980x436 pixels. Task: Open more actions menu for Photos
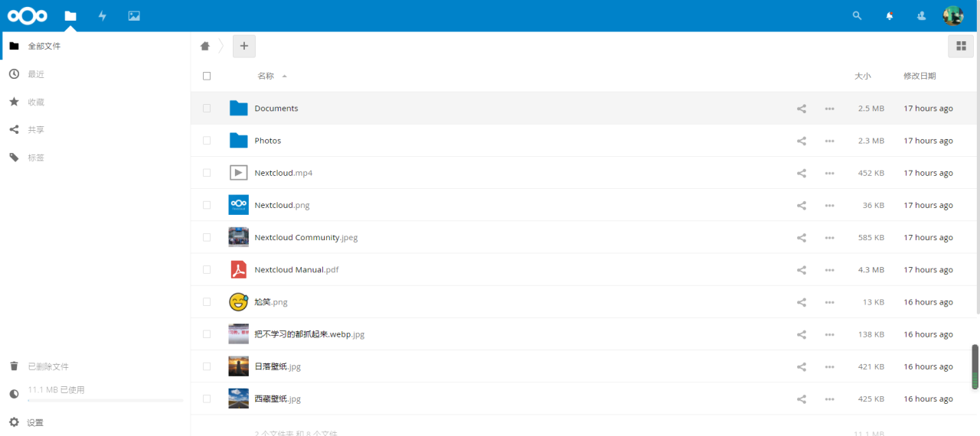(829, 141)
